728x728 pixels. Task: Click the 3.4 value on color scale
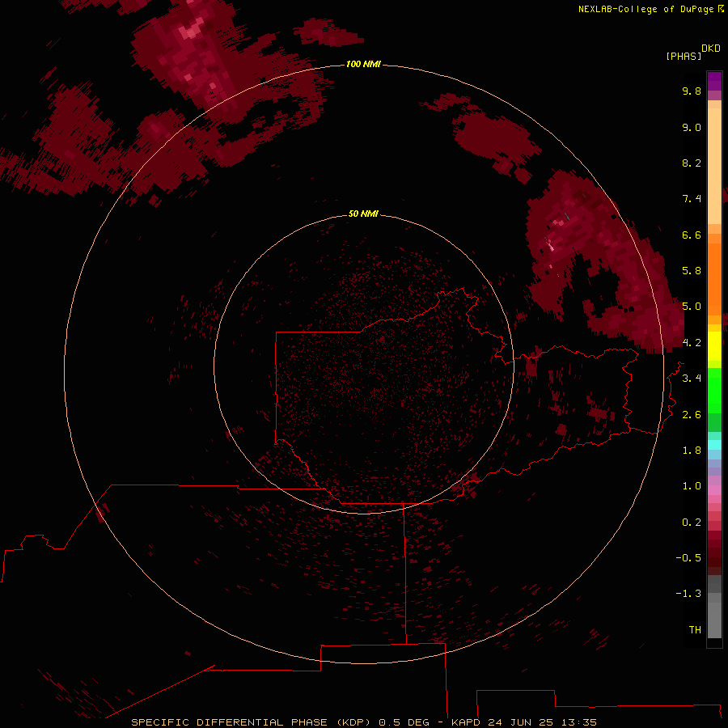(692, 379)
